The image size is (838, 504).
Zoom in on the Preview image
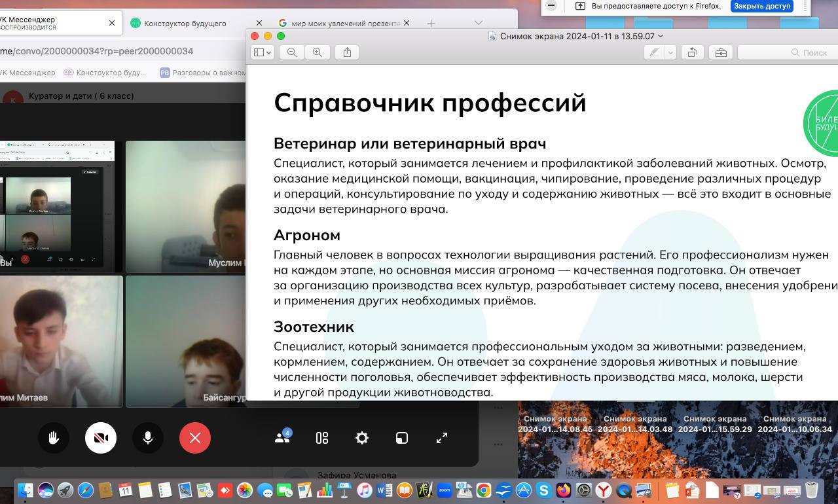pyautogui.click(x=318, y=52)
